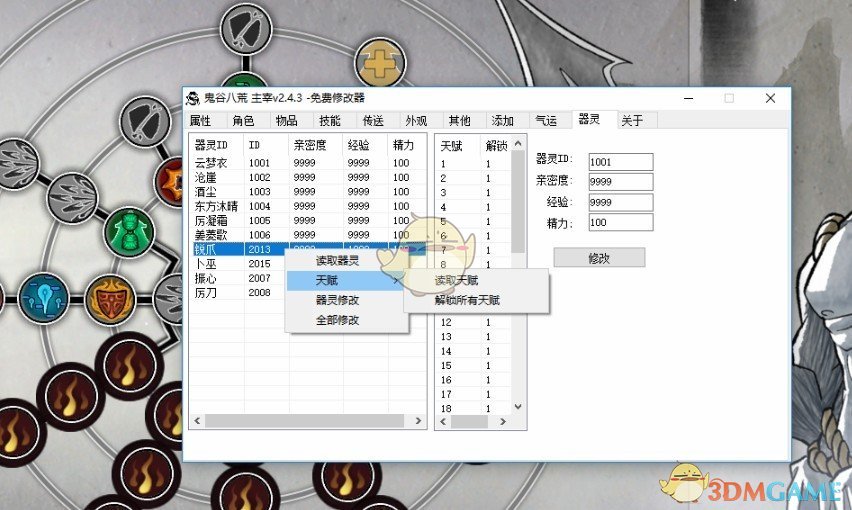Minimize the trainer window
The width and height of the screenshot is (852, 510).
688,98
